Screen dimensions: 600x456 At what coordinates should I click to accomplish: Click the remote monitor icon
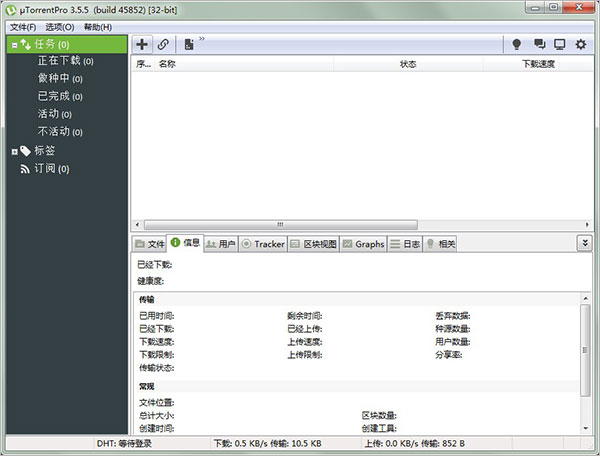pos(560,44)
